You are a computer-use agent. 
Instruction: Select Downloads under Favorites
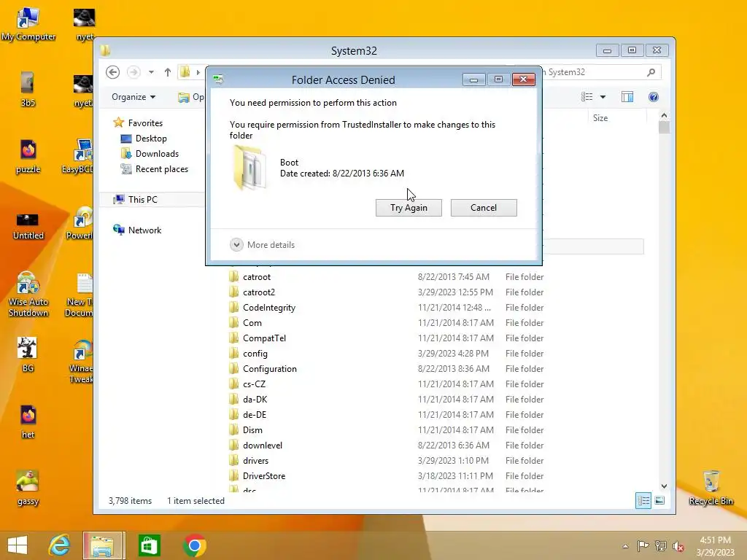150,154
